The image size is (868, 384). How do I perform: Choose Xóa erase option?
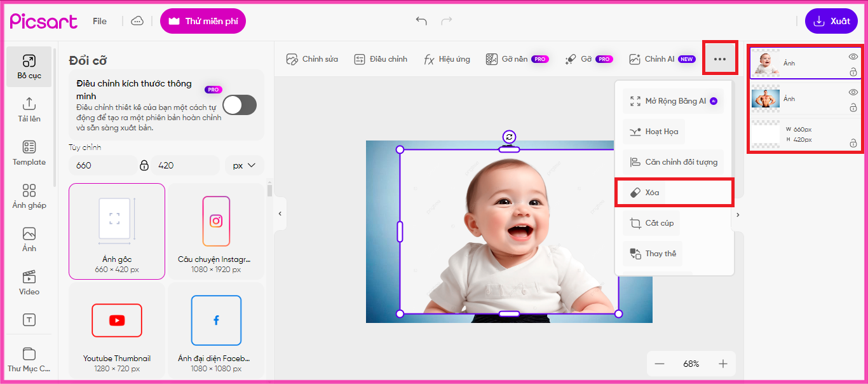(644, 193)
